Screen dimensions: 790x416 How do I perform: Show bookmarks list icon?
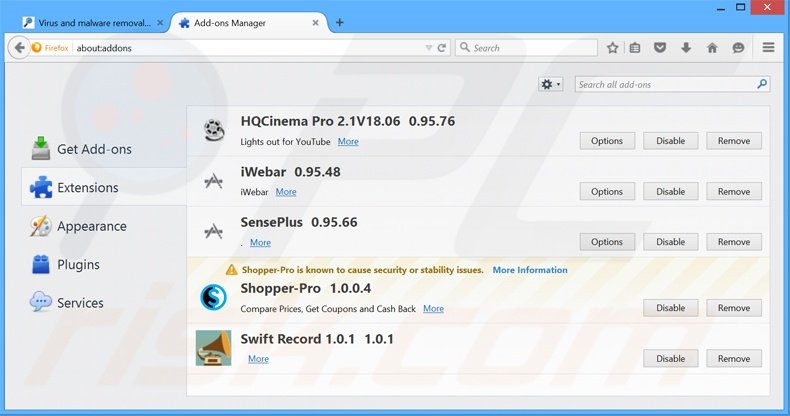(635, 48)
